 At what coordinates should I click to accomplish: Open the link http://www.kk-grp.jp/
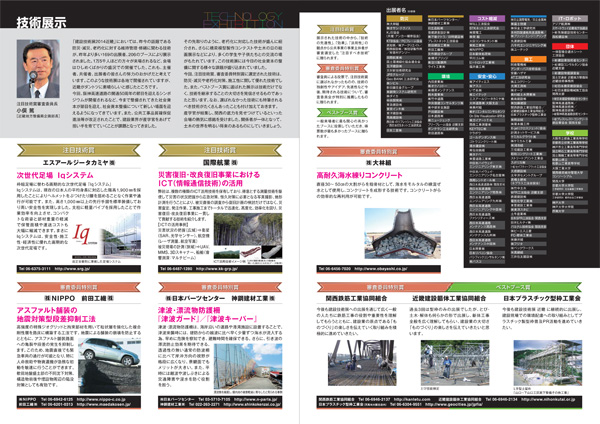tap(217, 269)
